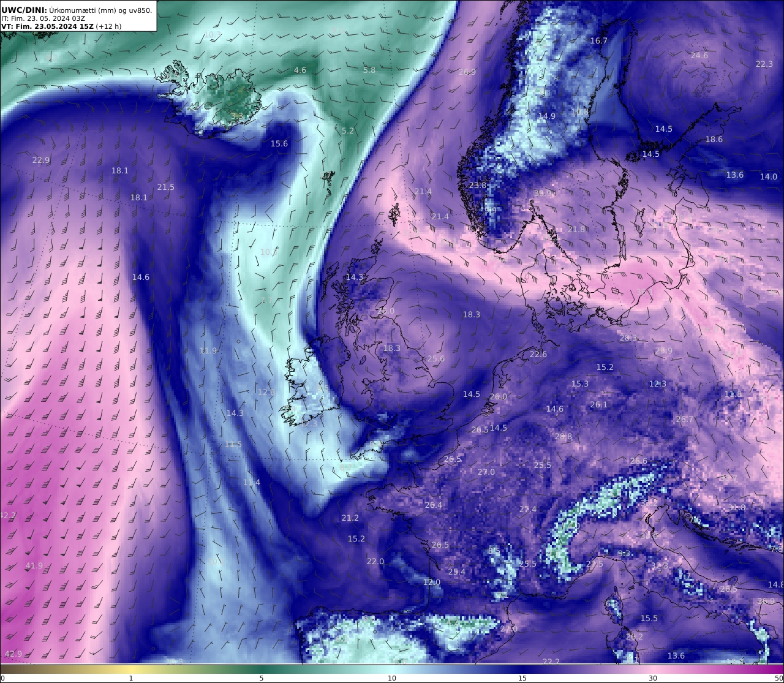Viewport: 784px width, 683px height.
Task: Click the 22.0 value off northern Spain
Action: pyautogui.click(x=375, y=562)
